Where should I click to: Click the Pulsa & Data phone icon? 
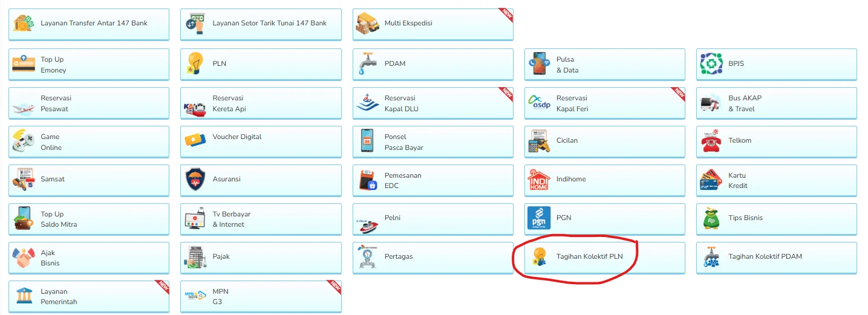(x=540, y=63)
